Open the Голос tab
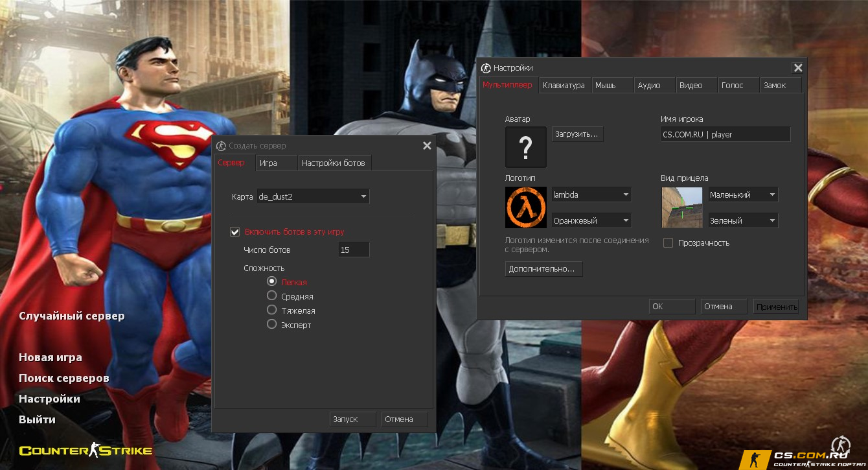The height and width of the screenshot is (470, 868). 739,86
